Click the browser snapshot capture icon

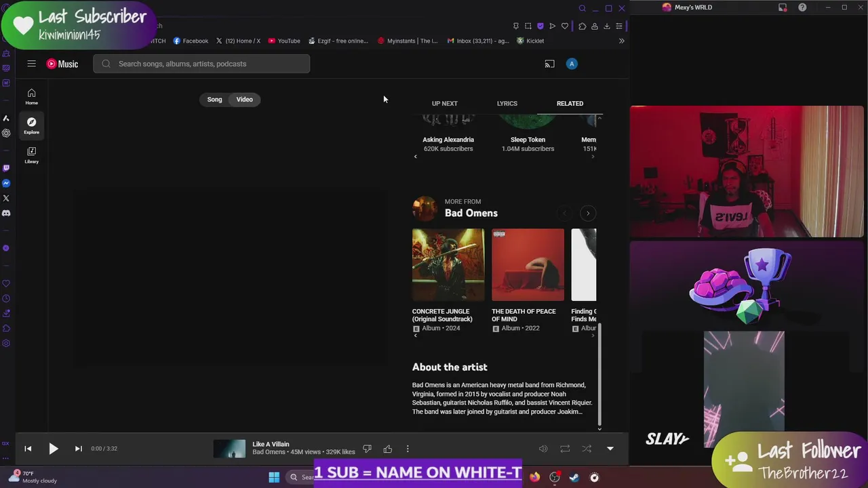click(528, 26)
